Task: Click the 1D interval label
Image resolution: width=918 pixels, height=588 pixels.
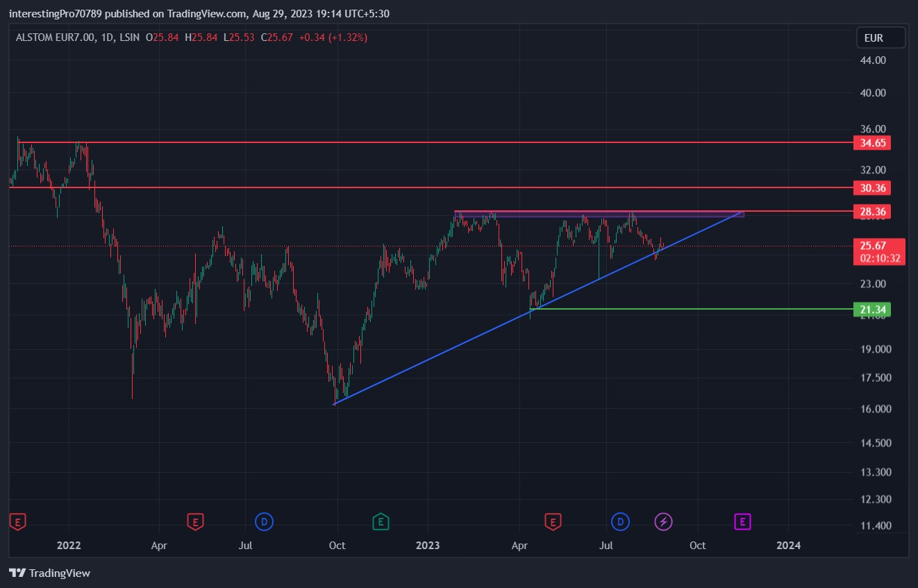Action: pos(108,37)
